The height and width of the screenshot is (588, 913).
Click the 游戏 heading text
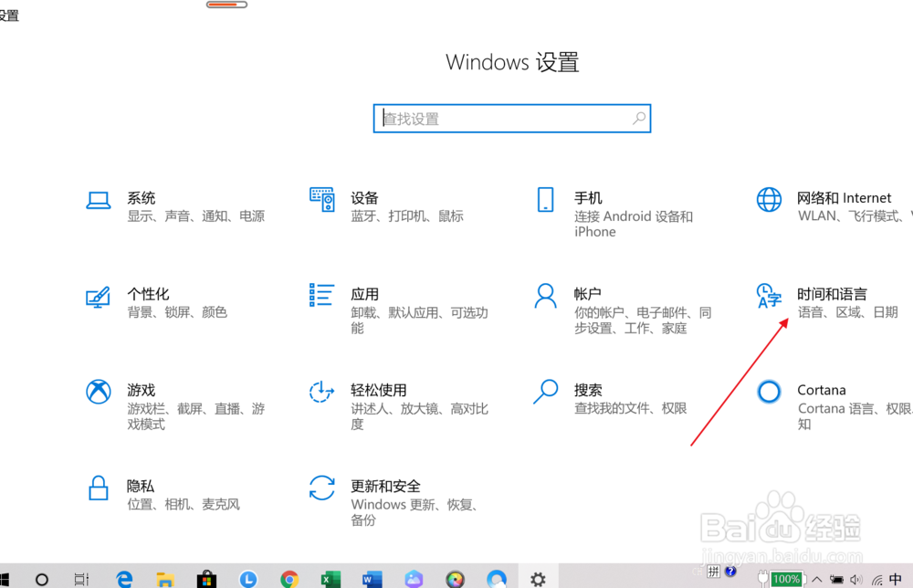(x=142, y=390)
